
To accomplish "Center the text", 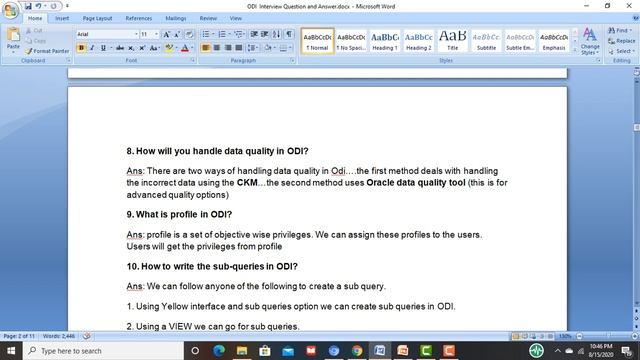I will [x=217, y=48].
